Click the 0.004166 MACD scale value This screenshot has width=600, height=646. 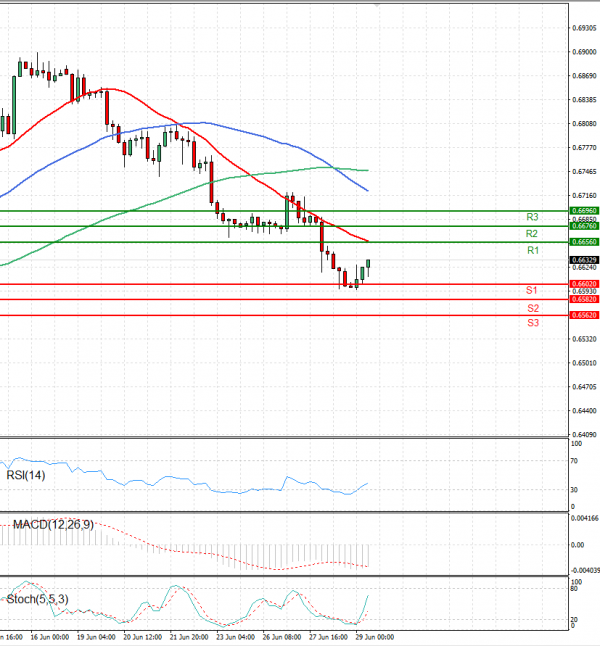tap(584, 518)
